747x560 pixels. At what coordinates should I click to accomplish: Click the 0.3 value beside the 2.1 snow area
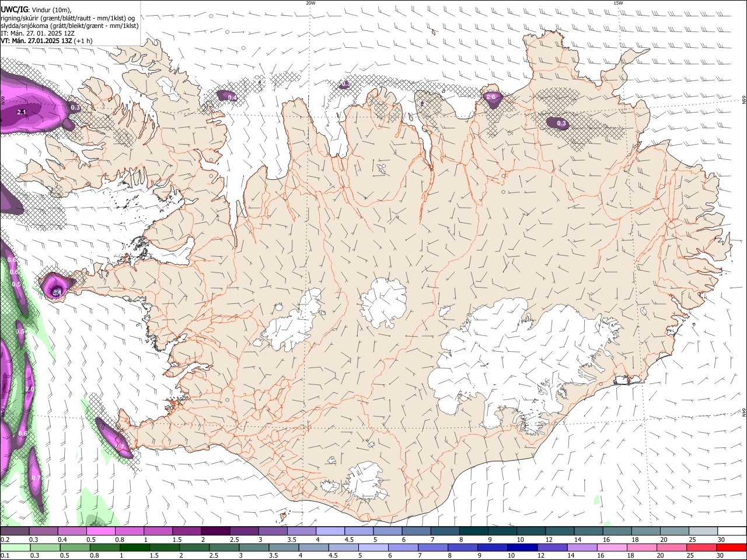pos(75,107)
